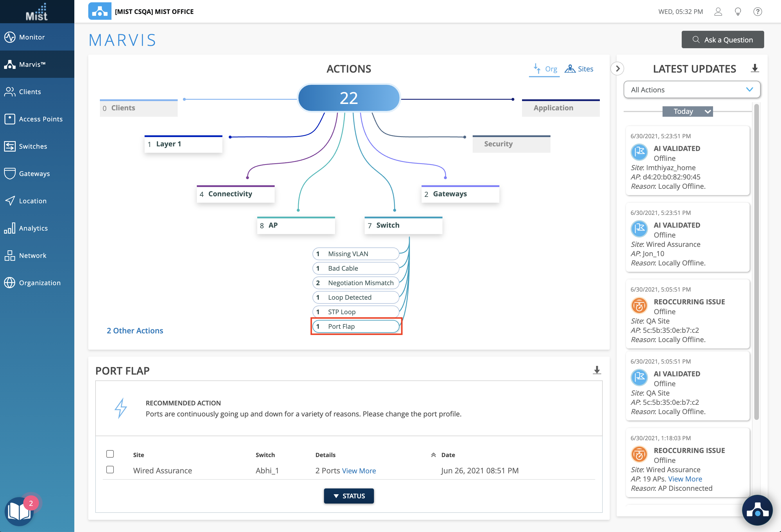This screenshot has width=781, height=532.
Task: Toggle the select-all checkbox in Port Flap table
Action: pyautogui.click(x=110, y=454)
